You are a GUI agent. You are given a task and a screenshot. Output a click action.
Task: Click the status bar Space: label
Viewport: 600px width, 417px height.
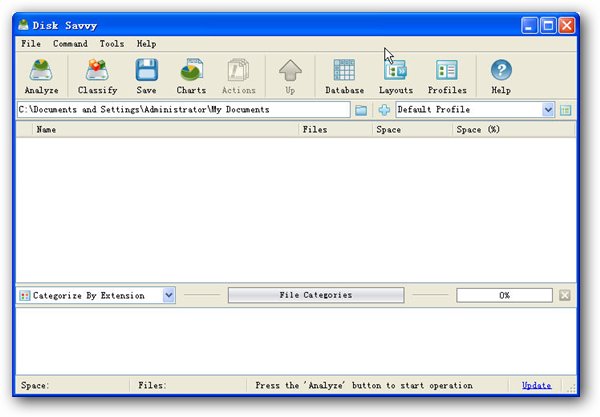click(35, 385)
